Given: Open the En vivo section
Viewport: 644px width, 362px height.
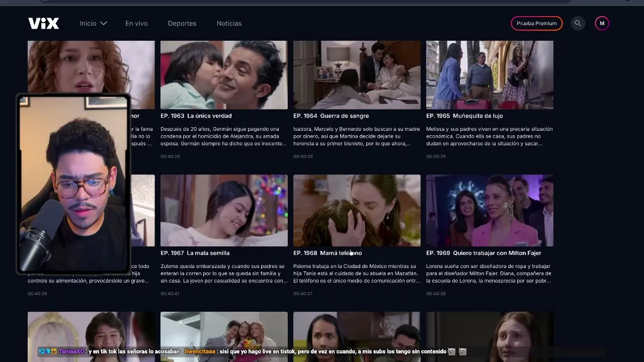Looking at the screenshot, I should (136, 23).
